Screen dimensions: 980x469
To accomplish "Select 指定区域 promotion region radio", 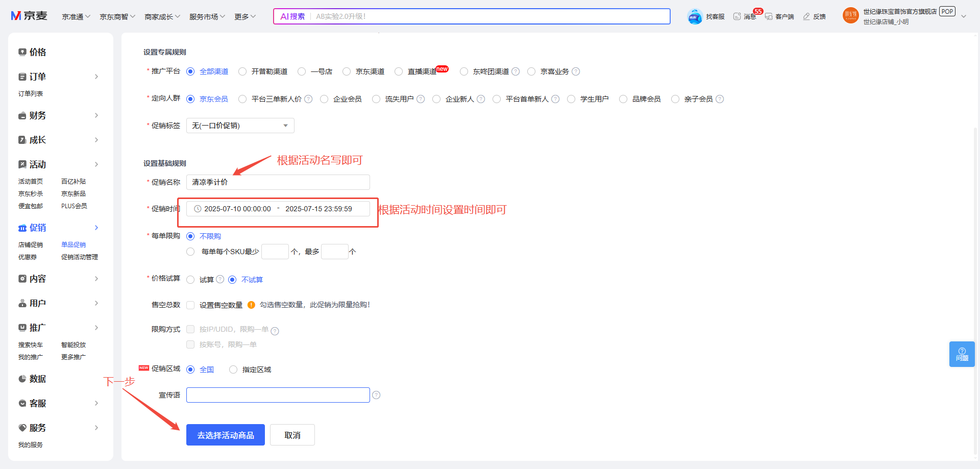I will point(233,369).
